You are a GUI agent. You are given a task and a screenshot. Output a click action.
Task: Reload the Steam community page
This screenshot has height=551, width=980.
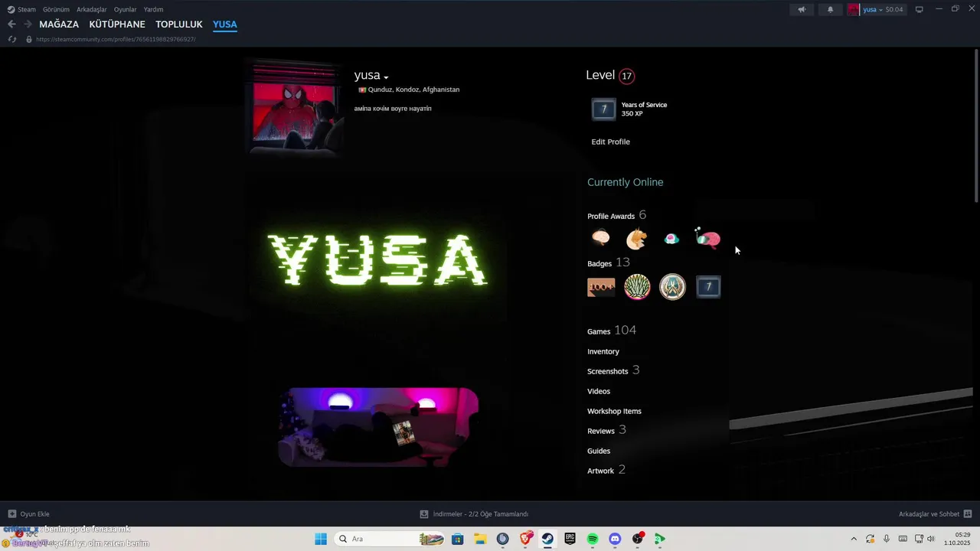click(x=12, y=39)
